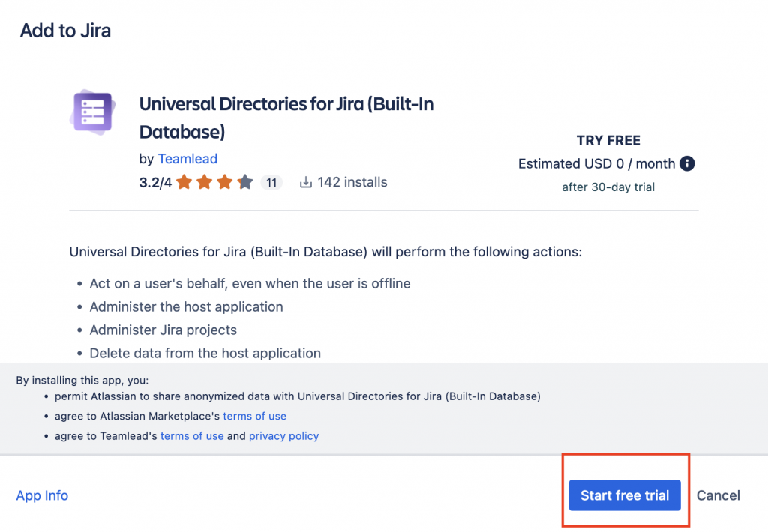Click the first orange rating star
768x532 pixels.
(x=184, y=182)
